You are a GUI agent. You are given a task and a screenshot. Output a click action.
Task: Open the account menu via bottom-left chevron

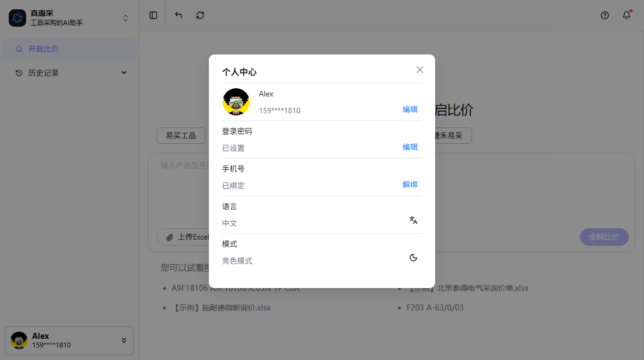pyautogui.click(x=123, y=340)
